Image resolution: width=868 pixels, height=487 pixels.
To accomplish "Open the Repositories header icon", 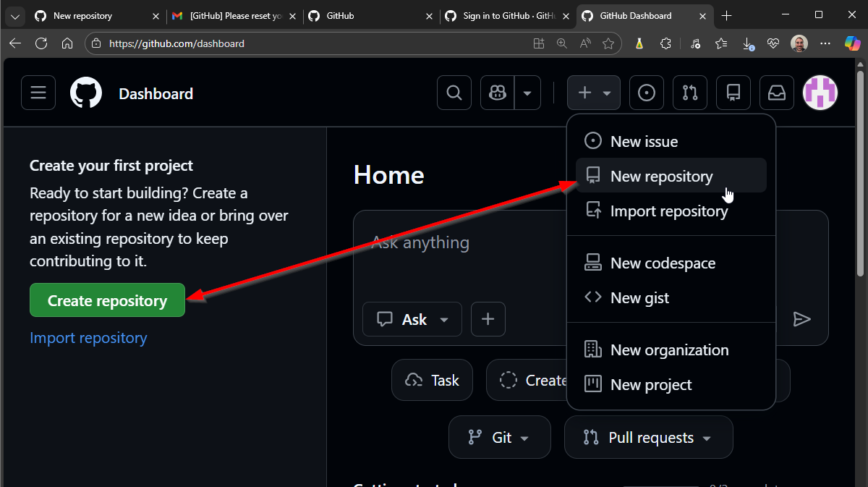I will pyautogui.click(x=733, y=93).
